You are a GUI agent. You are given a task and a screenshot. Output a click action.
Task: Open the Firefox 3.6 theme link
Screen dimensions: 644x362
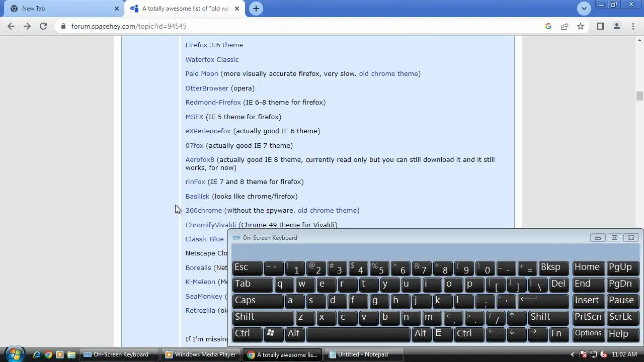coord(214,45)
